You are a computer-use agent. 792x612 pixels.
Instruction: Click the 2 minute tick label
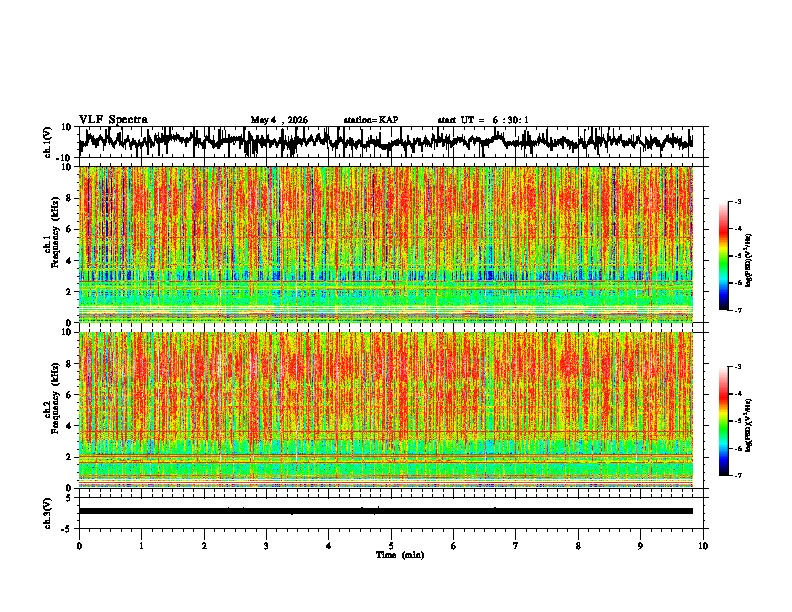pos(204,546)
